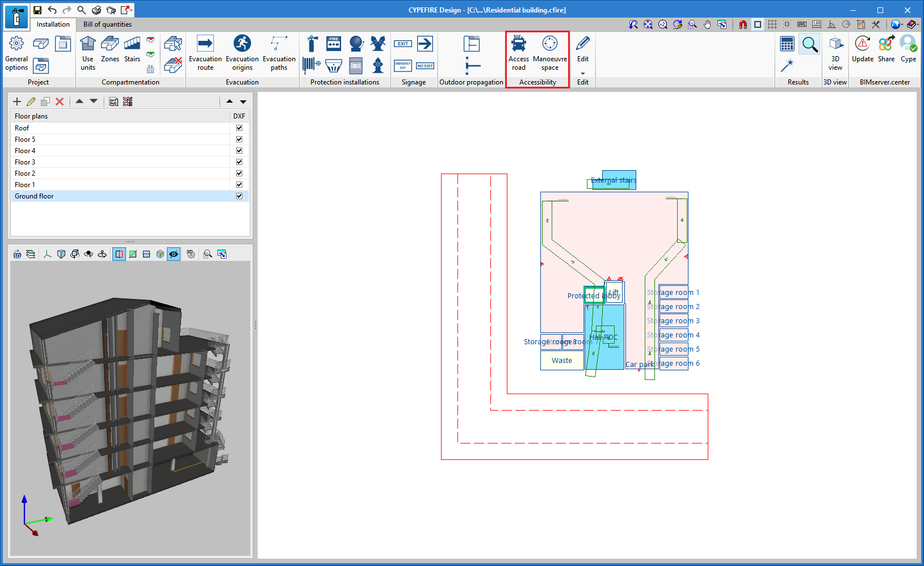924x566 pixels.
Task: Toggle hidden elements eye in 3D toolbar
Action: (174, 254)
